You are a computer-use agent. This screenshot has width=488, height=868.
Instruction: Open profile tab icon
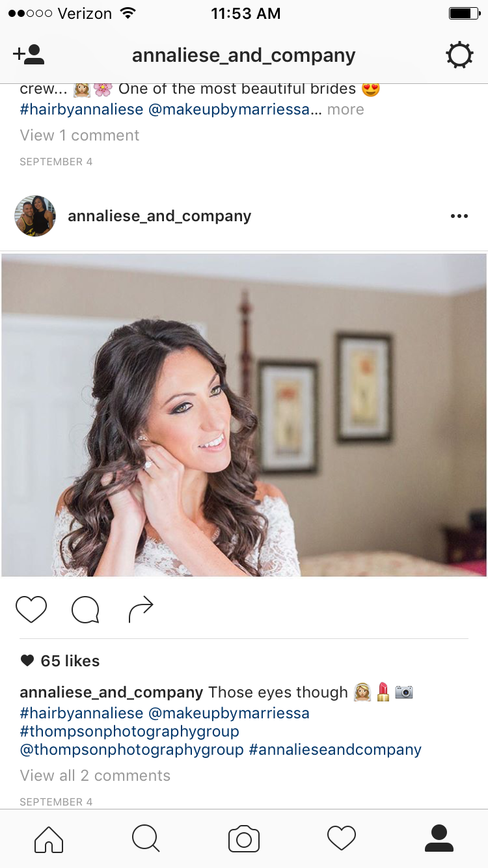coord(439,839)
